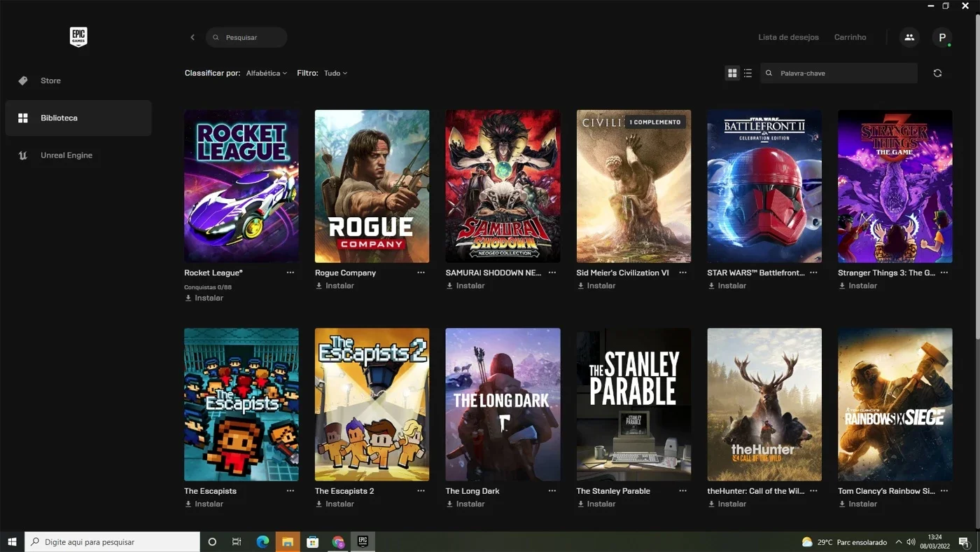
Task: Open more options for The Long Dark
Action: coord(552,491)
